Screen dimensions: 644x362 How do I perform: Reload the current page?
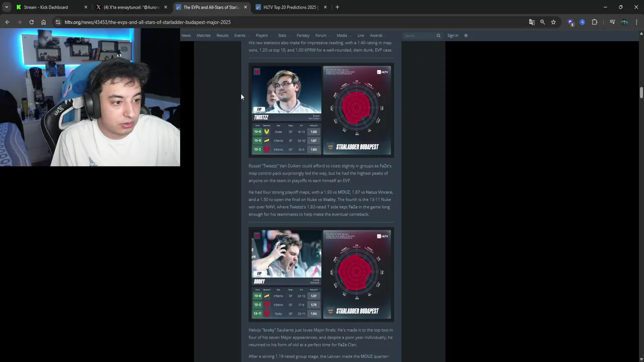point(31,22)
